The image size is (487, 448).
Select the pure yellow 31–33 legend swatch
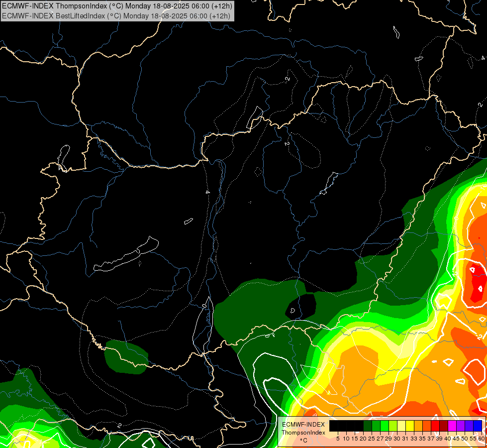pos(410,426)
